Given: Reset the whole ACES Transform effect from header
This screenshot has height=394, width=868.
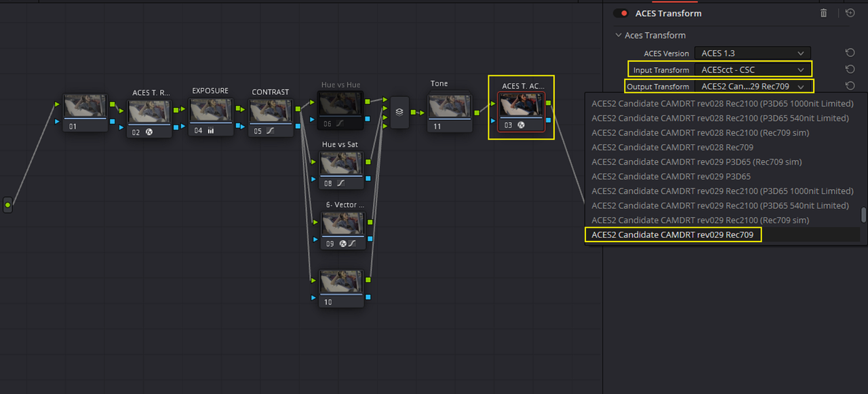Looking at the screenshot, I should 850,13.
